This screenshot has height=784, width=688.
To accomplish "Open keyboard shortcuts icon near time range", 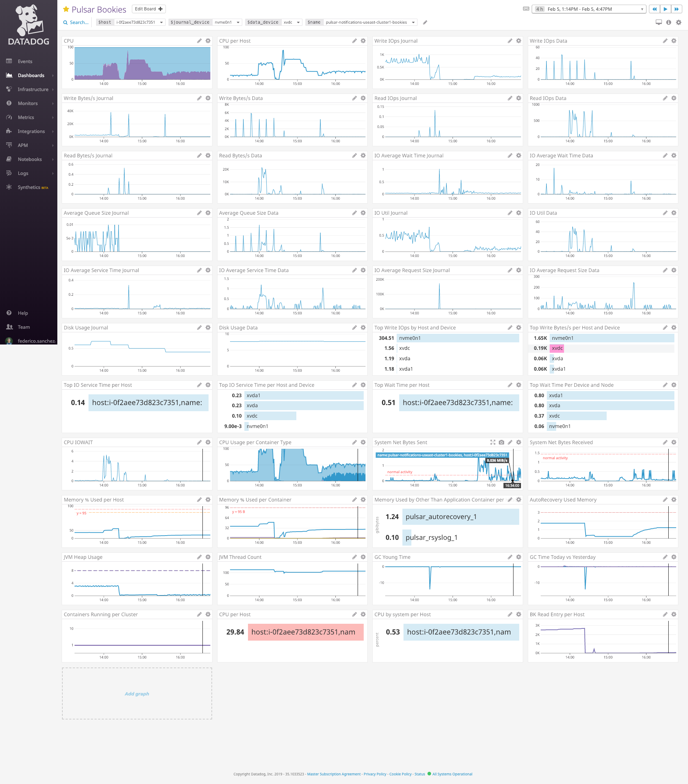I will 526,9.
